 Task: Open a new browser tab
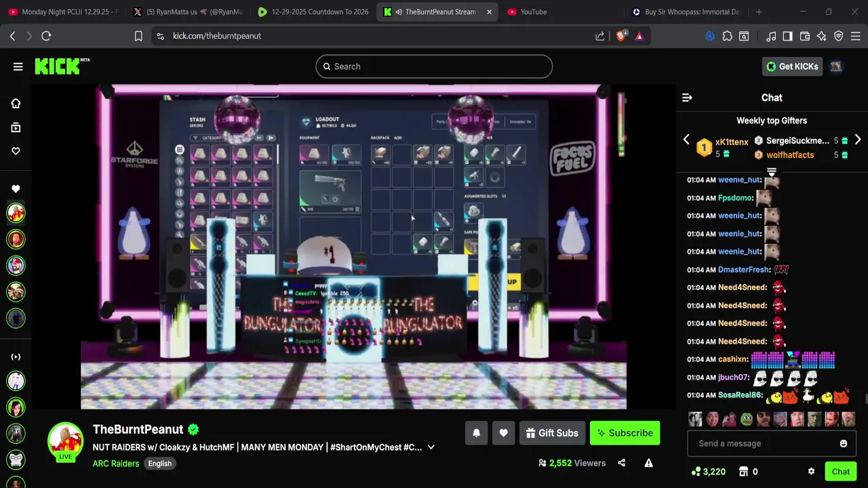point(759,12)
